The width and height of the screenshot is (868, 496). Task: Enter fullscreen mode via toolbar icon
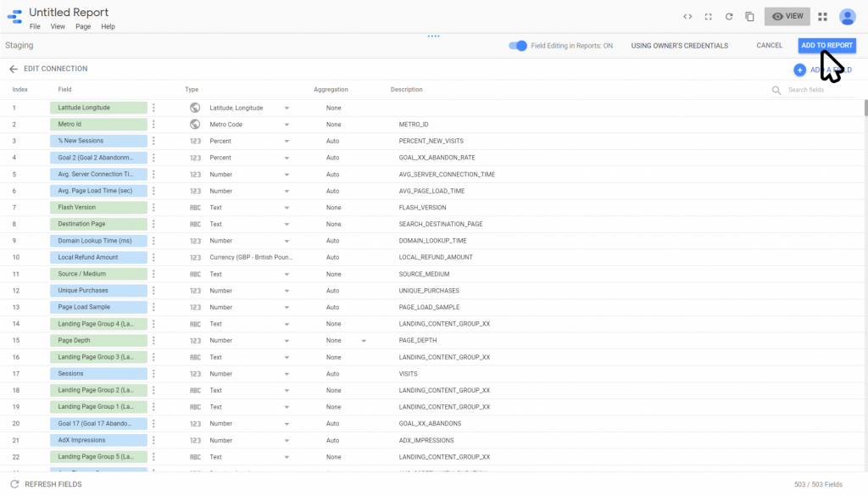[x=708, y=16]
